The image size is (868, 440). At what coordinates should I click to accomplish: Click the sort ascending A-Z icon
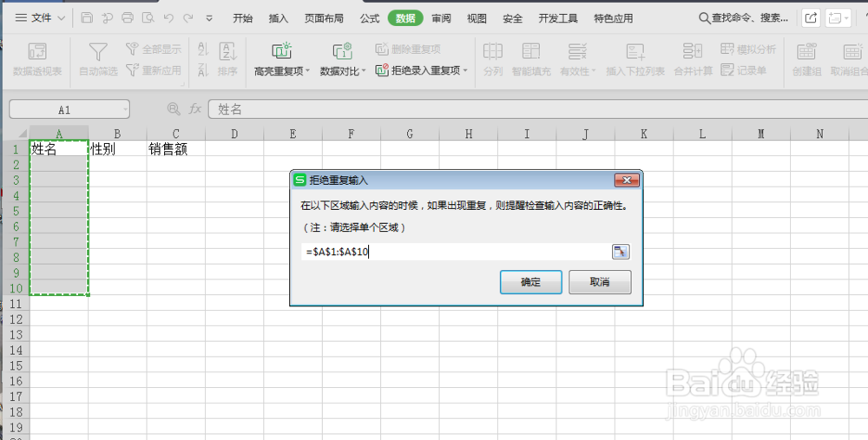click(x=202, y=49)
